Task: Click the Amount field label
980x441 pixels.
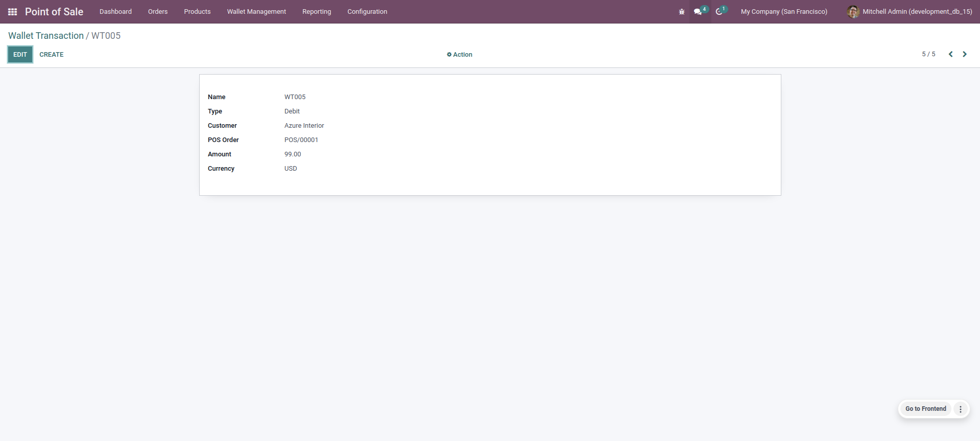Action: tap(220, 154)
